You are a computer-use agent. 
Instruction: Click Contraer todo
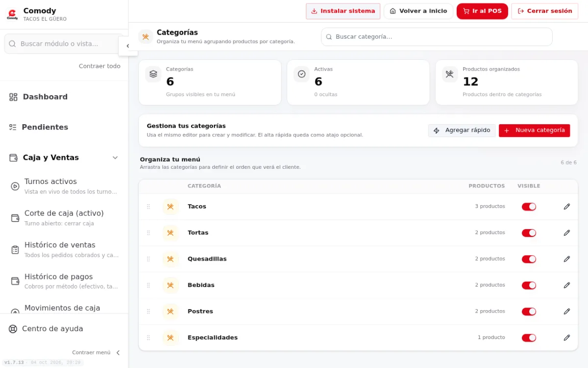[x=99, y=66]
